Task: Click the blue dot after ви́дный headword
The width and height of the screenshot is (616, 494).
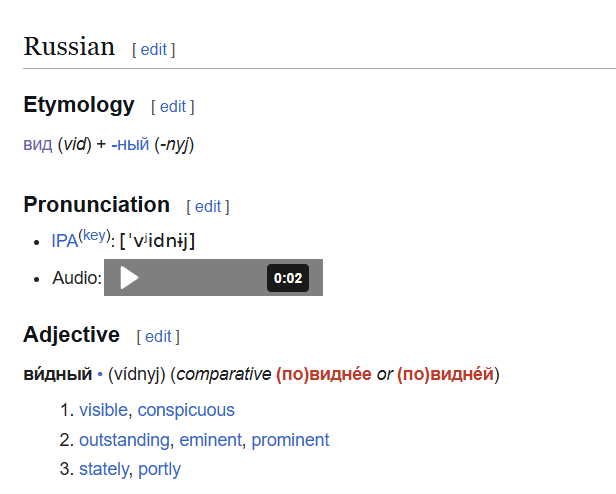Action: pos(100,375)
